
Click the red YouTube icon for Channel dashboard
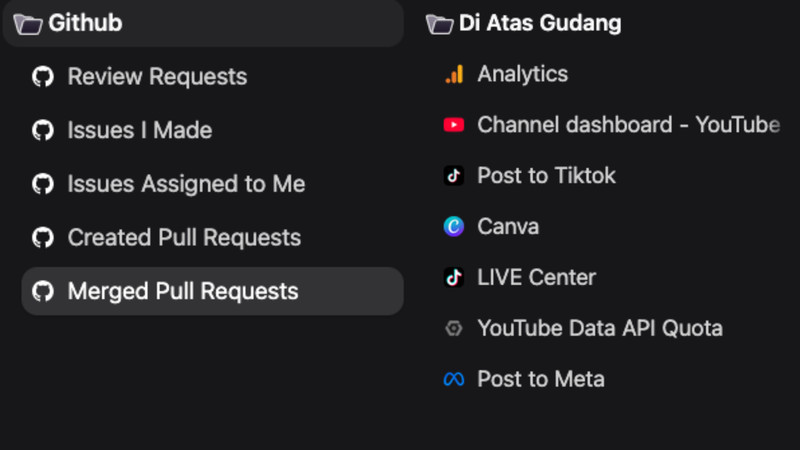454,125
